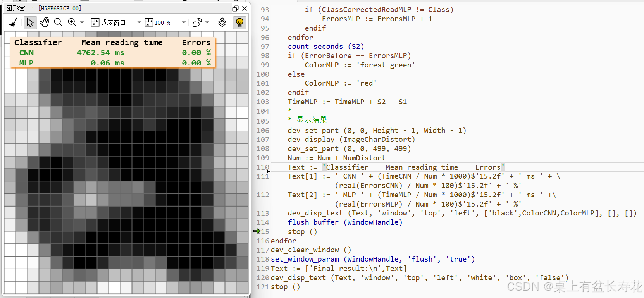644x298 pixels.
Task: Click the dev_disp_text line 113
Action: pyautogui.click(x=462, y=213)
